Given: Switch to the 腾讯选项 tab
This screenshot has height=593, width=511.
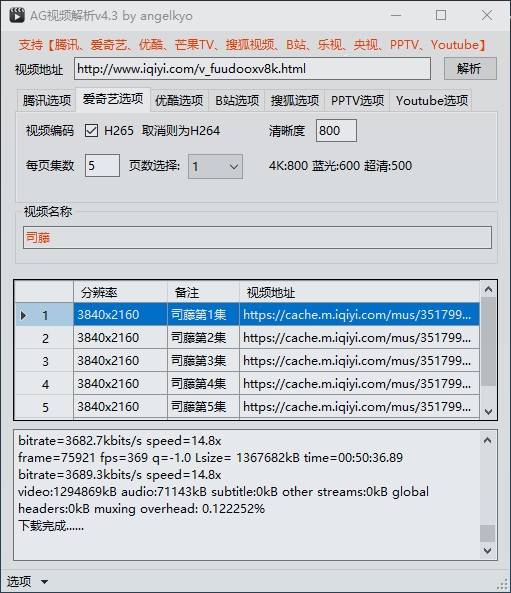Looking at the screenshot, I should [47, 101].
